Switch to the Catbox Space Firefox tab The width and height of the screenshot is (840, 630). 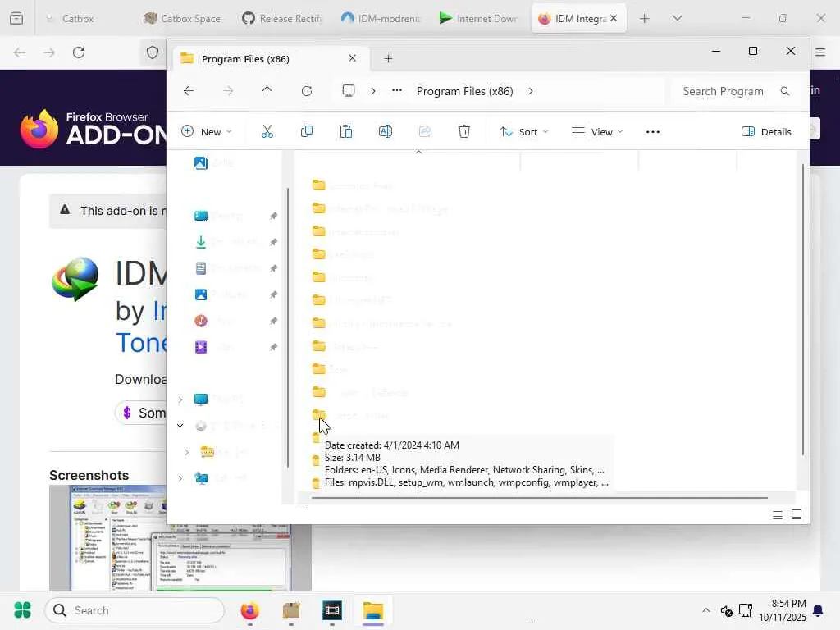[x=182, y=18]
